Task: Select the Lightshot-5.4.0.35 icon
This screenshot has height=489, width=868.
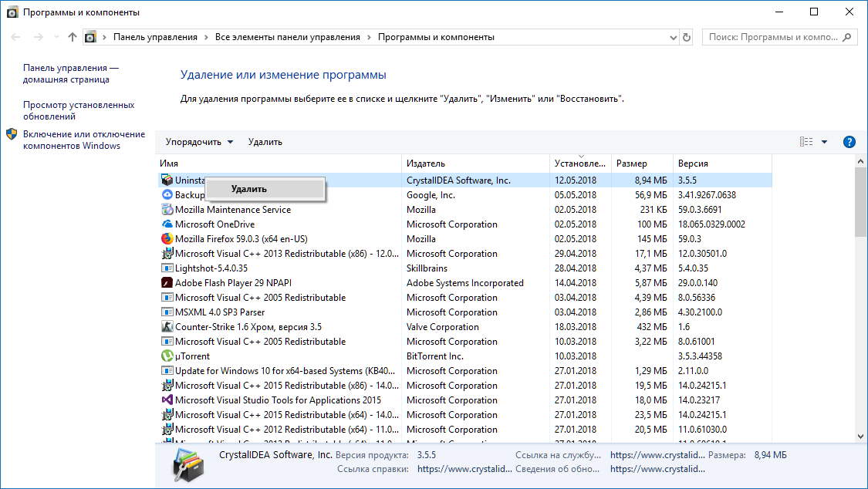Action: (x=167, y=268)
